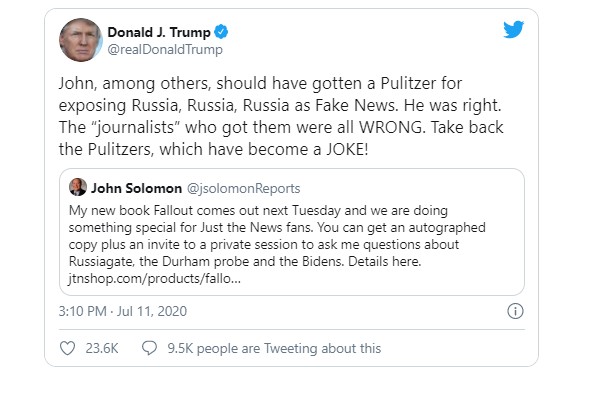Click the 3:10 PM · Jul 11, 2020 timestamp
Screen dimensions: 606x393
[123, 311]
